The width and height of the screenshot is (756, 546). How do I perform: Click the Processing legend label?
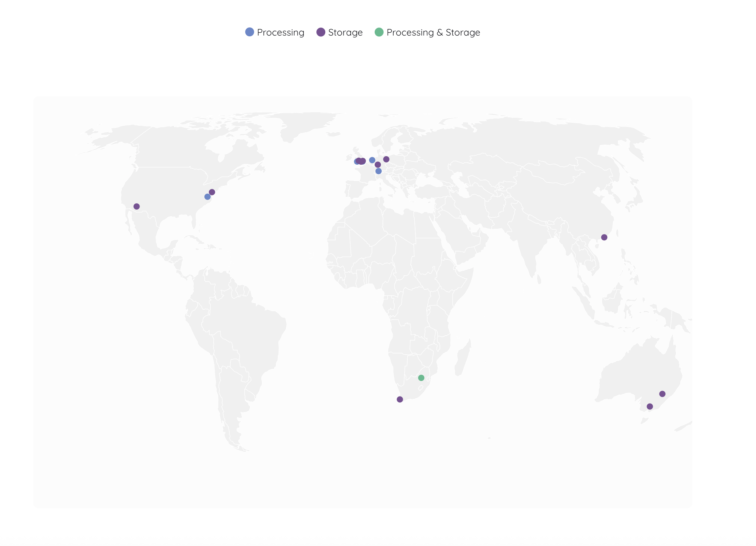tap(280, 33)
